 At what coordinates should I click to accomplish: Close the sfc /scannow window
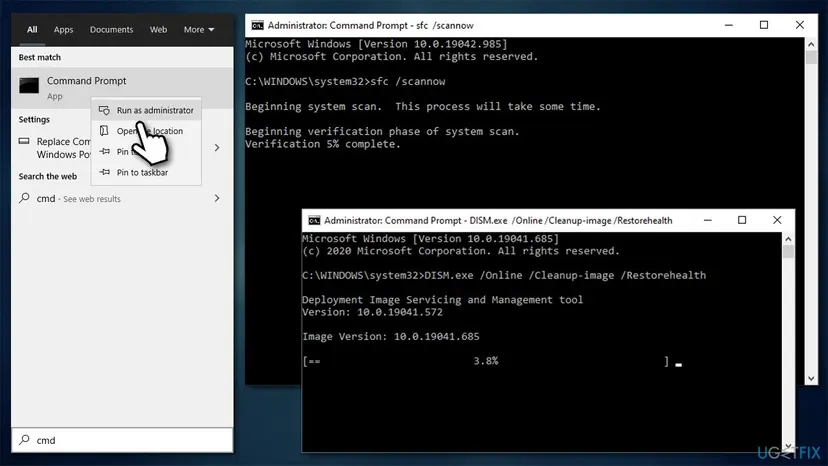click(x=799, y=25)
